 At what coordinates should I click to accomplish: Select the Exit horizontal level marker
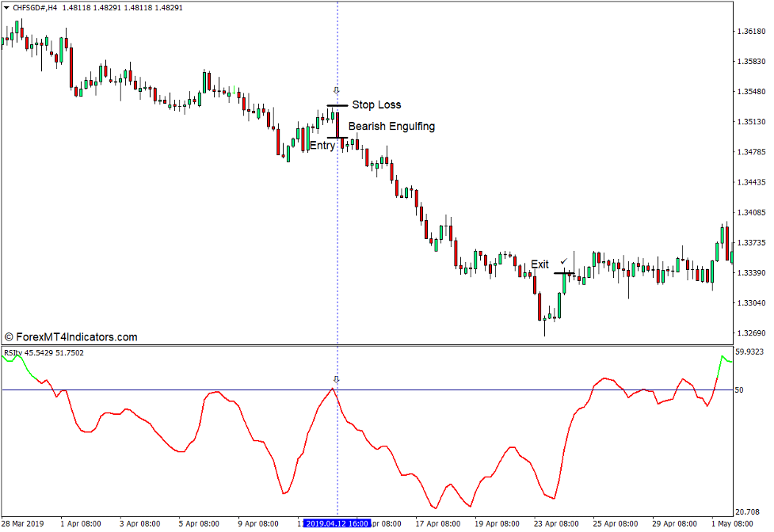(x=564, y=273)
